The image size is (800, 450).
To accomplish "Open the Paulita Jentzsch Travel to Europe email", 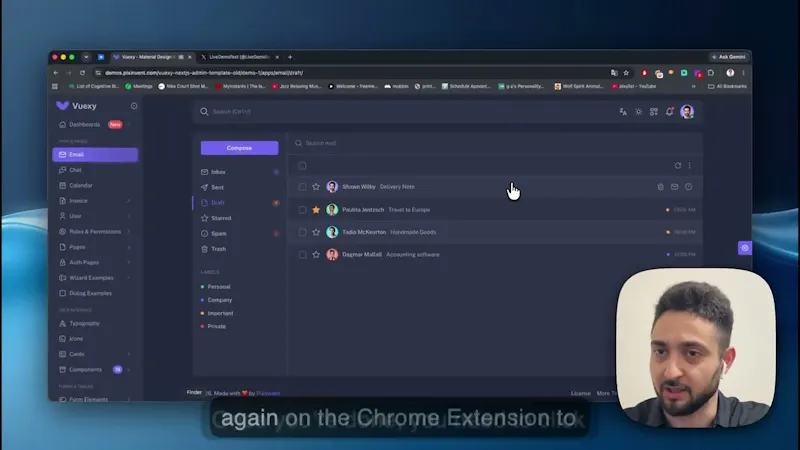I will [x=495, y=210].
